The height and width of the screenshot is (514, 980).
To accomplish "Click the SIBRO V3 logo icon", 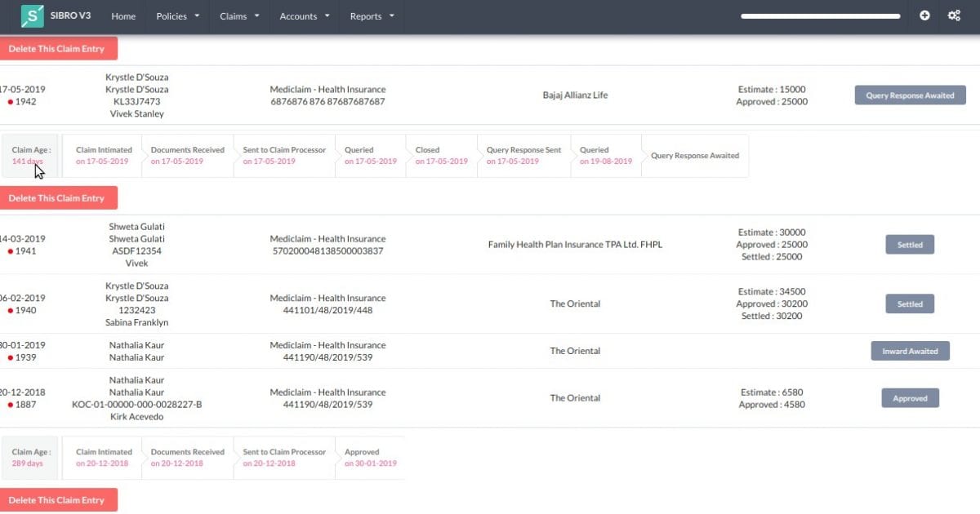I will 33,16.
